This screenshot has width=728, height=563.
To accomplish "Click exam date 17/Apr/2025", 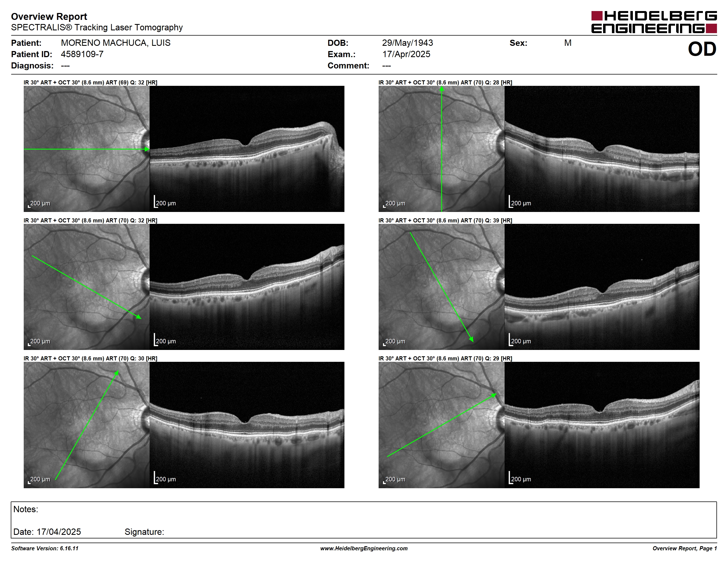I will (x=406, y=54).
